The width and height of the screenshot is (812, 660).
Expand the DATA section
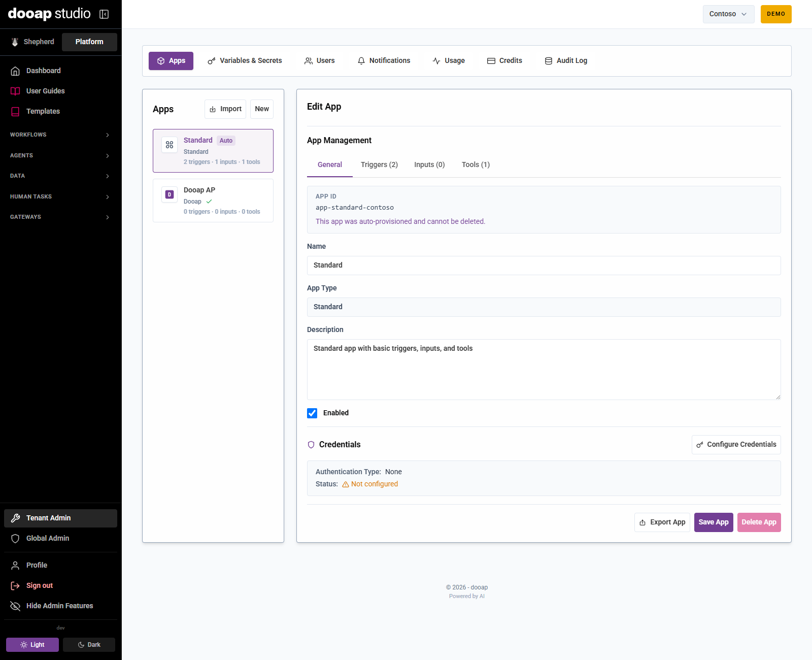[x=60, y=176]
